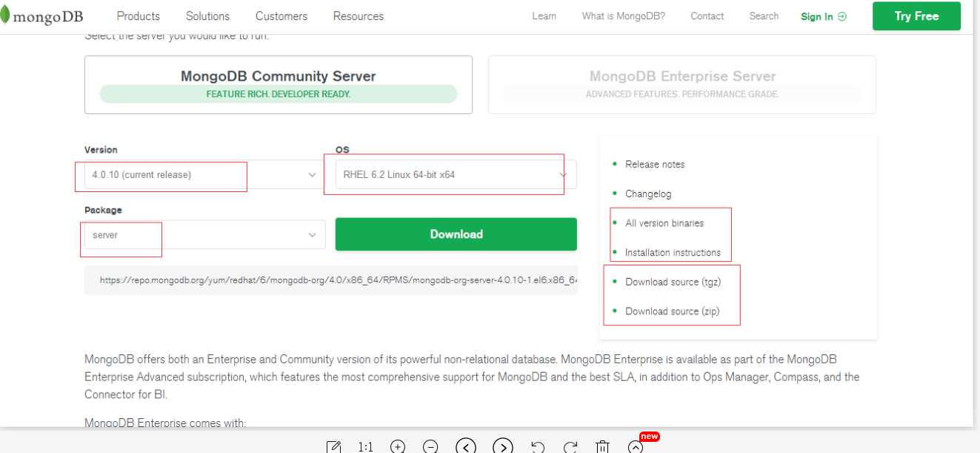Click the Sign In arrow icon
The height and width of the screenshot is (453, 980).
click(841, 16)
